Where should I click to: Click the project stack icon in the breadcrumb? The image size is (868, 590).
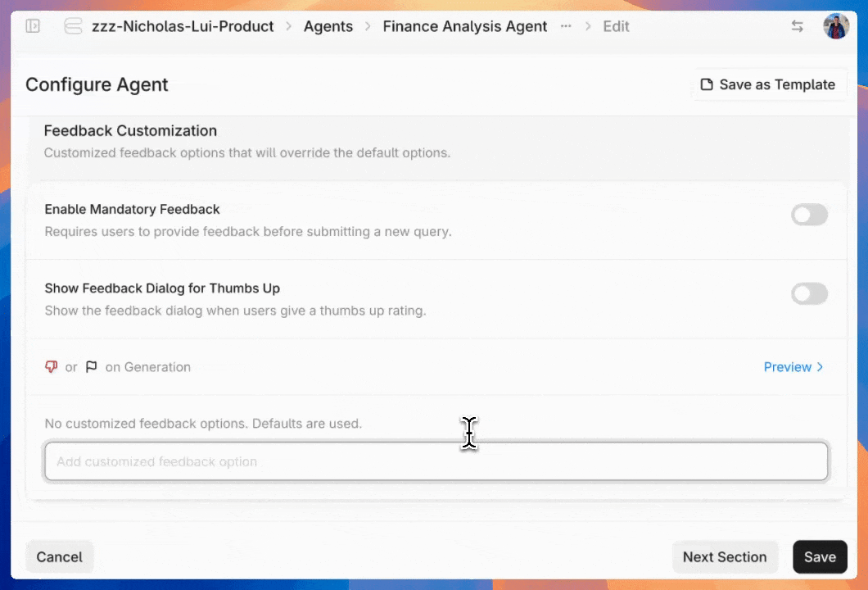pos(73,25)
